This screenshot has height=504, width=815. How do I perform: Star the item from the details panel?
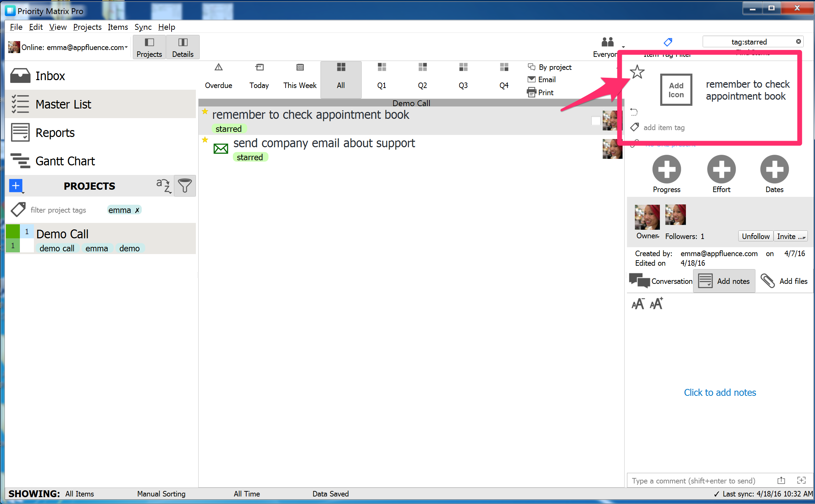pyautogui.click(x=637, y=72)
